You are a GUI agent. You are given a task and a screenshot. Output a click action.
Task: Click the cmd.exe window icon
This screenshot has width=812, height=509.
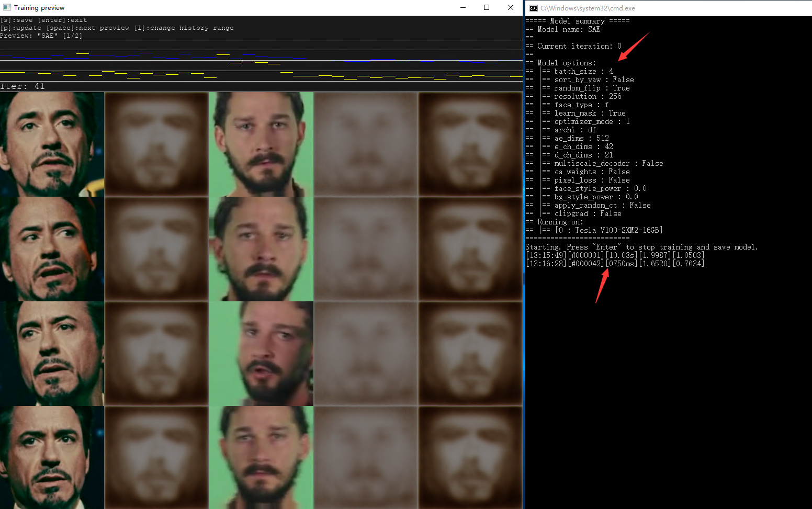533,8
